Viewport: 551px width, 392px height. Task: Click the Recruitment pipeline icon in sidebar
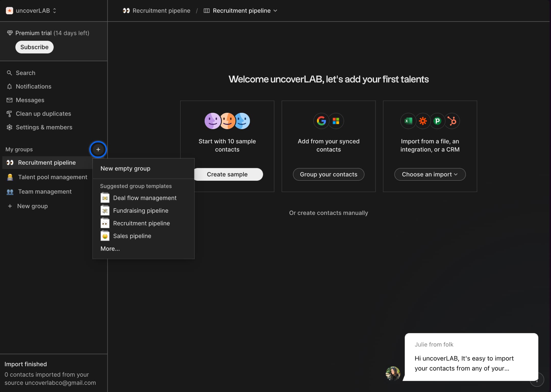(9, 162)
